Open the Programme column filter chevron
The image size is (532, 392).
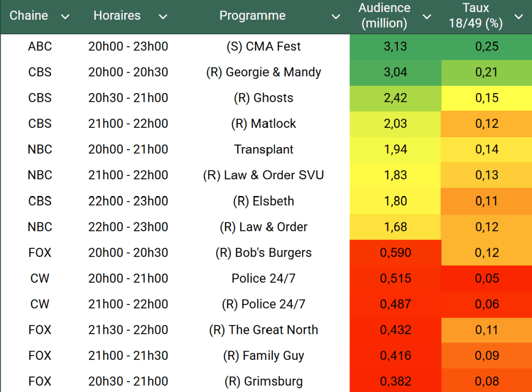coord(336,17)
